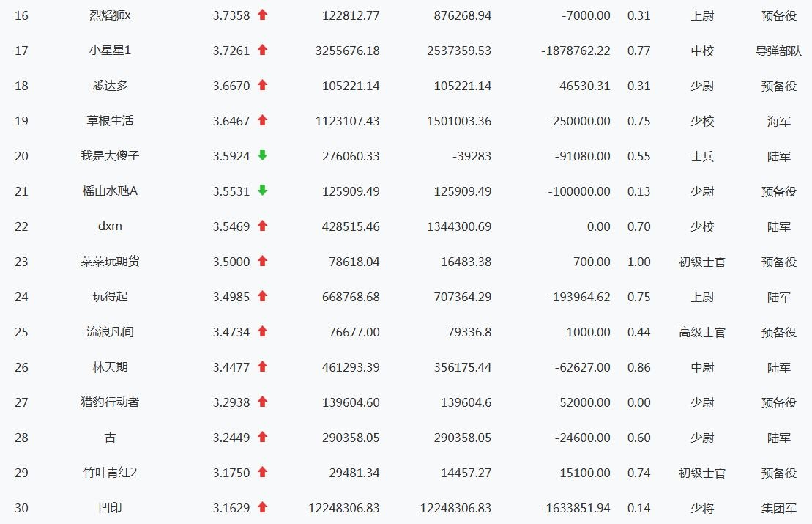812x524 pixels.
Task: Click the green down arrow for 我是大傻子
Action: 263,155
